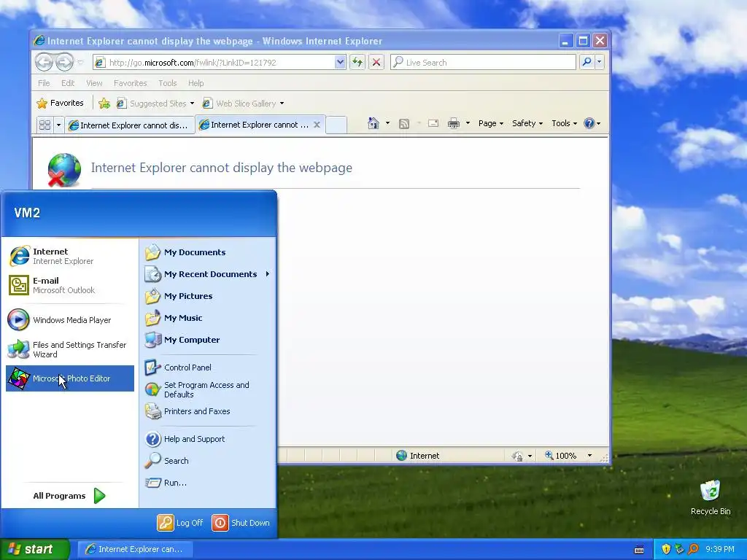Image resolution: width=747 pixels, height=560 pixels.
Task: Click the Help question mark icon
Action: coord(589,123)
